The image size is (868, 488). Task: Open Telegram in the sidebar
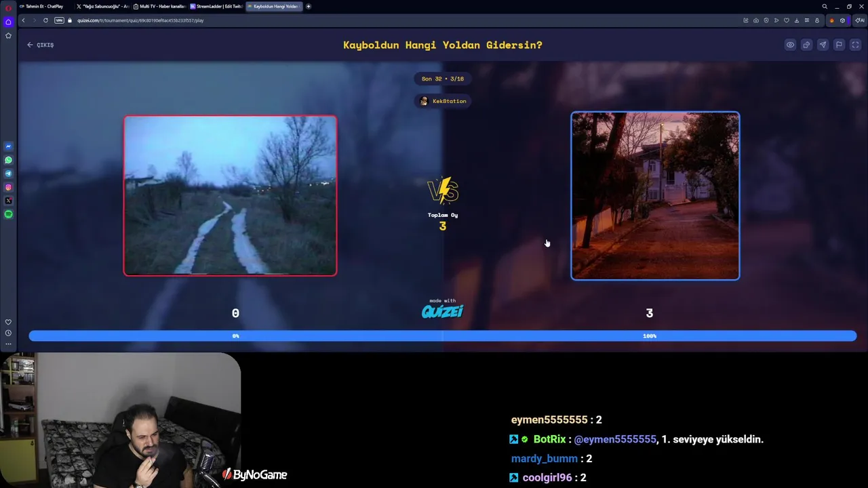click(x=8, y=174)
